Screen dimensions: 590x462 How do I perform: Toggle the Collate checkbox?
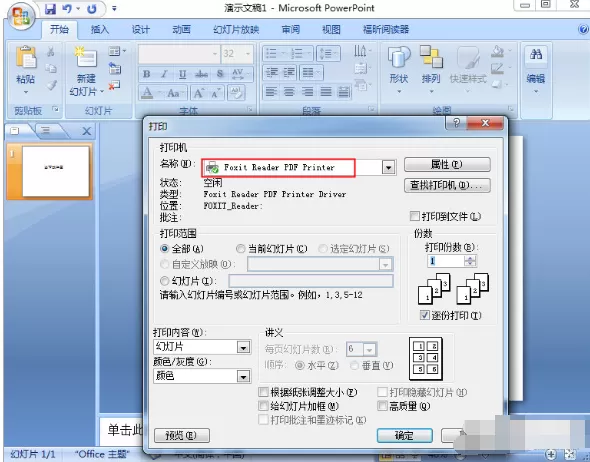tap(425, 315)
